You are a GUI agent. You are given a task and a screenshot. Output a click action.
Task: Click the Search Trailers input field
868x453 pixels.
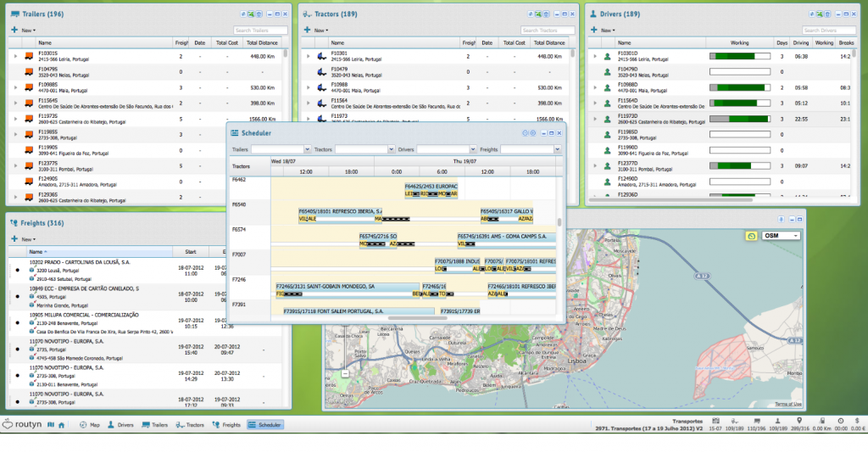260,31
